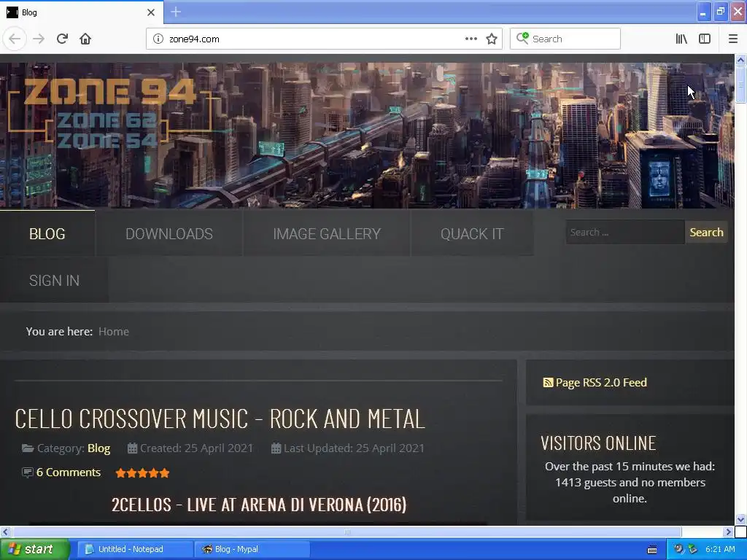747x560 pixels.
Task: Click the on-screen keyboard tray icon
Action: pos(652,550)
